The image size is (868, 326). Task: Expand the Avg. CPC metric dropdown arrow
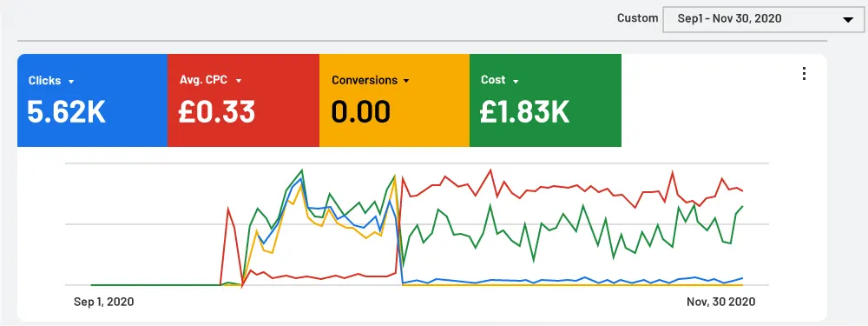(239, 81)
